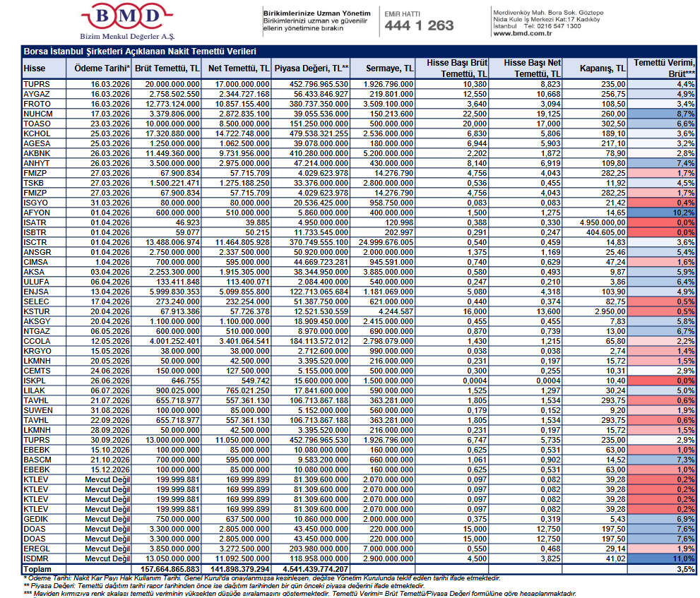The image size is (700, 598).
Task: Open the www.bmd.com.tr website link
Action: [522, 33]
